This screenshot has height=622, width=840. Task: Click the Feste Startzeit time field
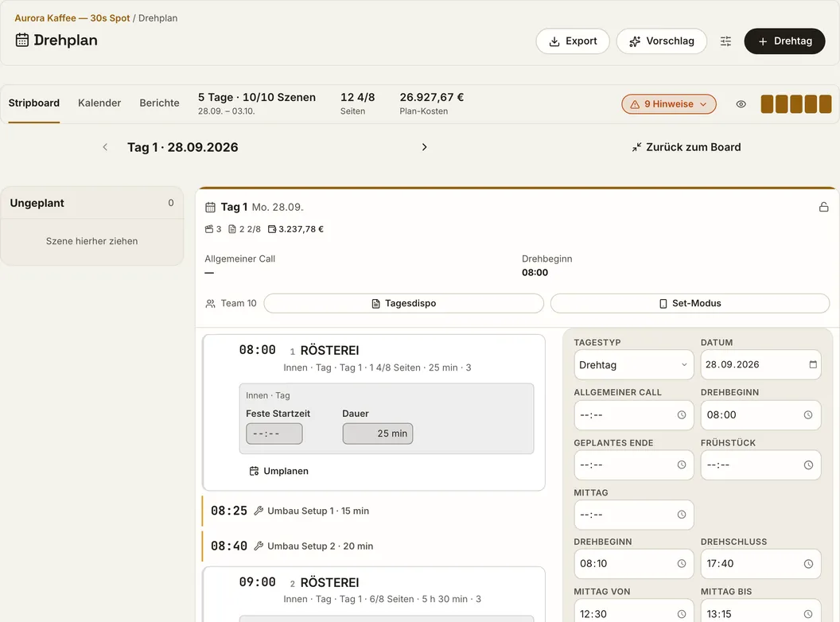coord(274,433)
